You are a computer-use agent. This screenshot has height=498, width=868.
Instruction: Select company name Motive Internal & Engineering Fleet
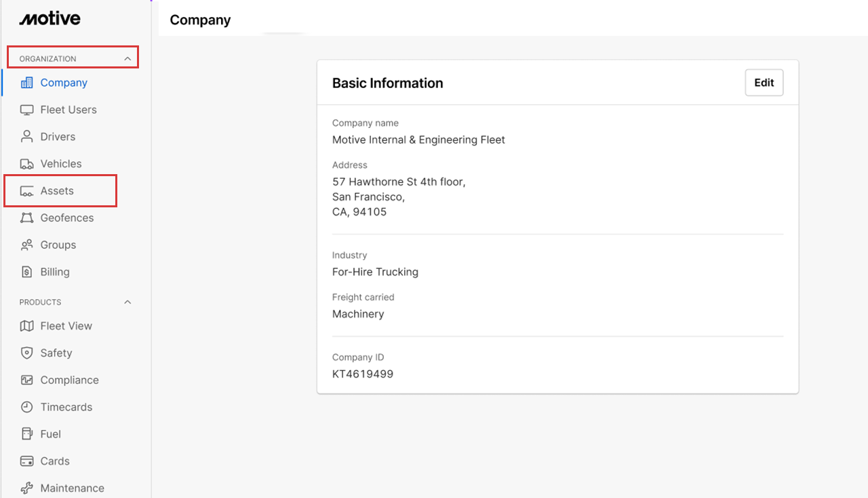[418, 140]
